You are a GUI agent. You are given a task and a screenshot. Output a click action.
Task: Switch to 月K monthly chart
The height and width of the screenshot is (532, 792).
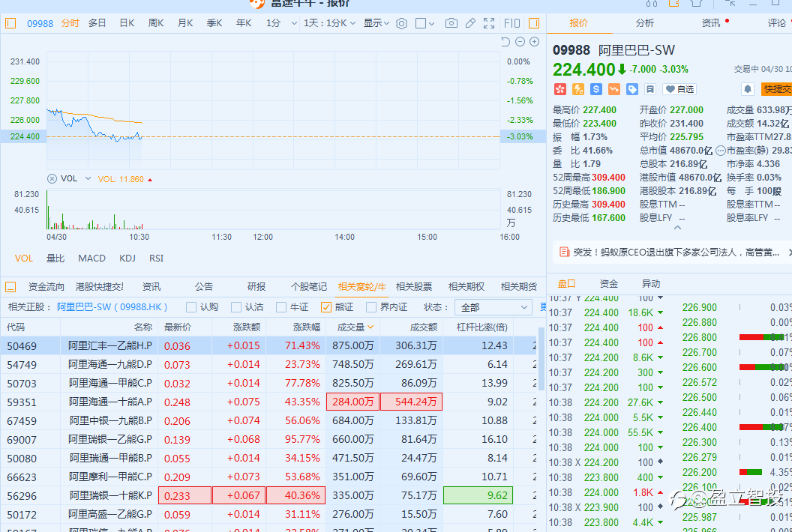(184, 23)
